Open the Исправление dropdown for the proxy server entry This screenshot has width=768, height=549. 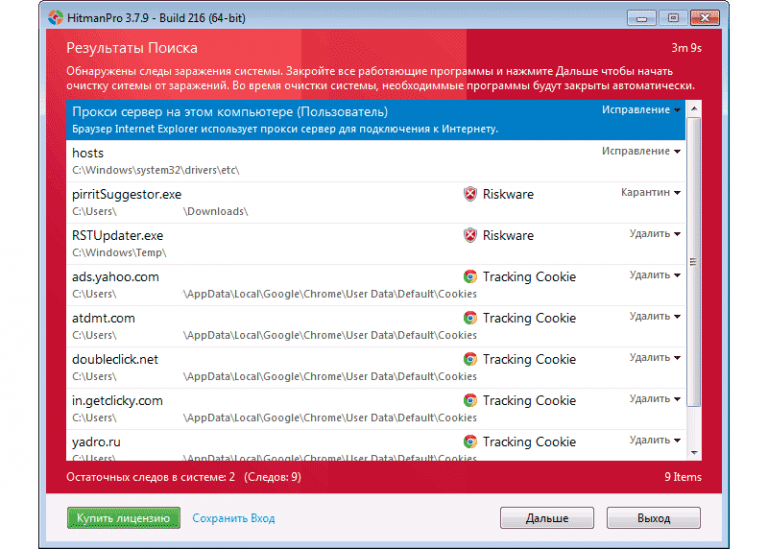(x=641, y=110)
